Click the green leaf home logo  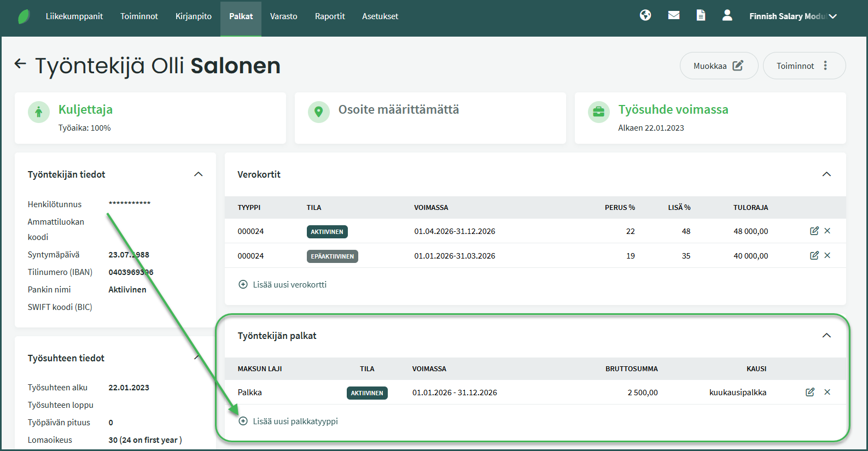(24, 16)
